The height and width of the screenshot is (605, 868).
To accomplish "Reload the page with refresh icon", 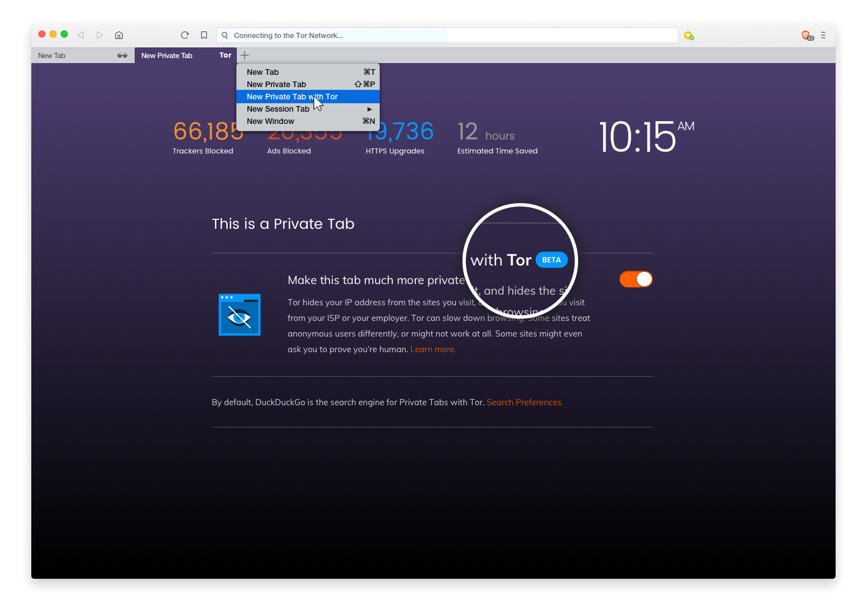I will pos(185,35).
